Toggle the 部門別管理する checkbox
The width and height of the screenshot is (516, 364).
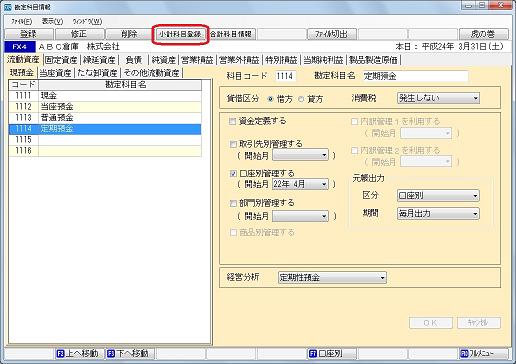tap(233, 203)
